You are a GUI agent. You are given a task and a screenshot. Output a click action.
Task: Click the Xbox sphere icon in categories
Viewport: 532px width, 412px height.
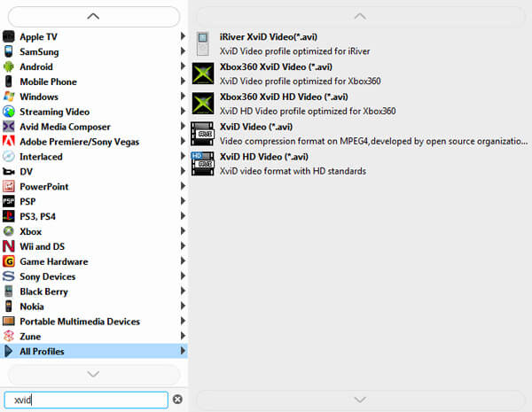point(9,231)
